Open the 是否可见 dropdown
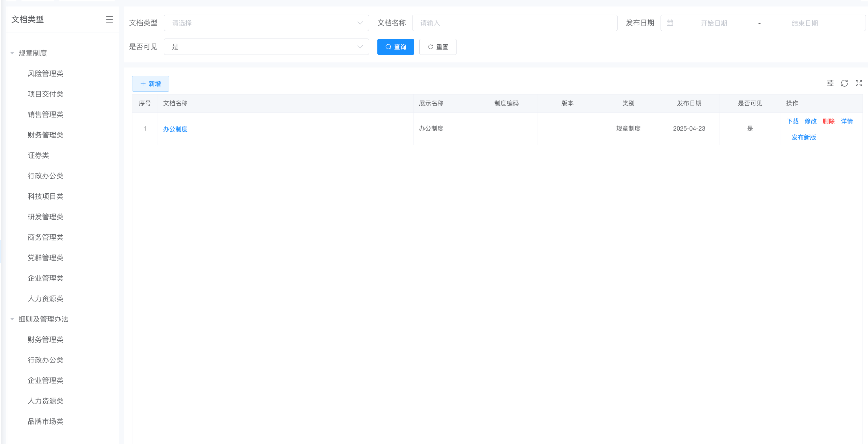868x444 pixels. coord(266,47)
